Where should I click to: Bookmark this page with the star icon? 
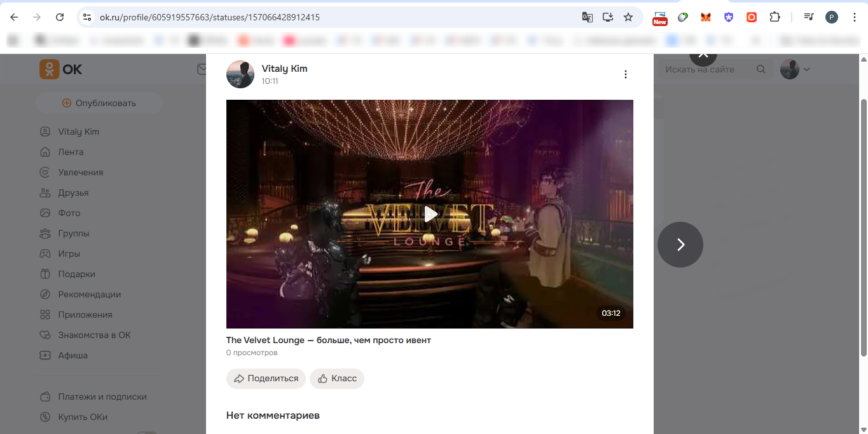click(628, 17)
